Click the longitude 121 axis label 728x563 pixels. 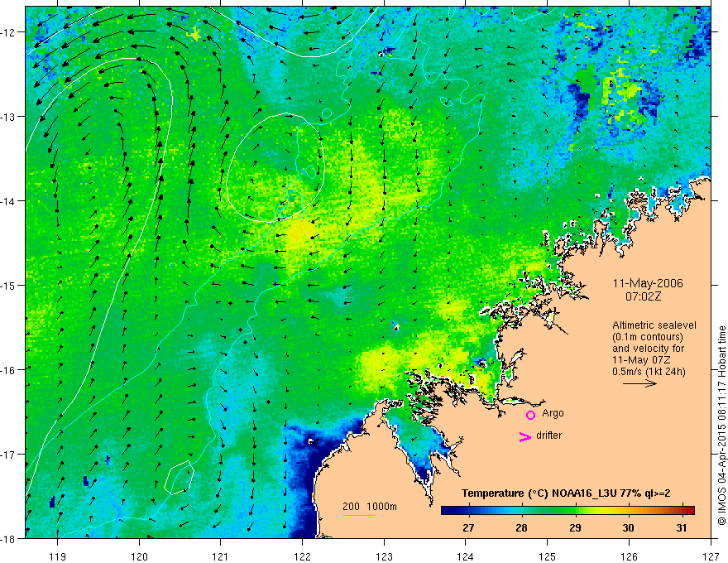(221, 556)
